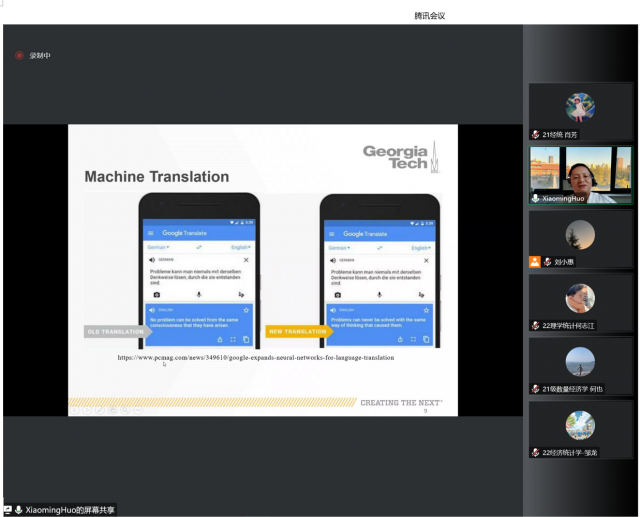Clear German text with X on left phone
This screenshot has width=640, height=517.
coord(246,260)
